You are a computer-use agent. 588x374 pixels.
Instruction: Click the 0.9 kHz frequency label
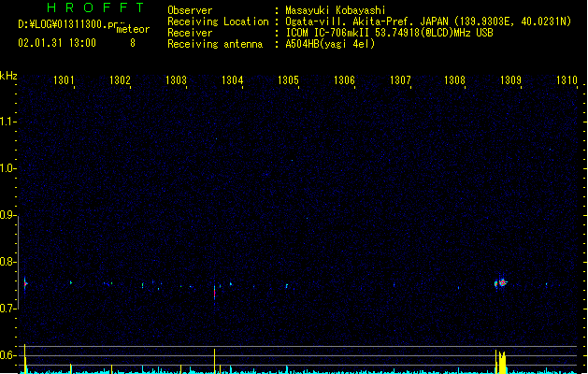pos(7,215)
